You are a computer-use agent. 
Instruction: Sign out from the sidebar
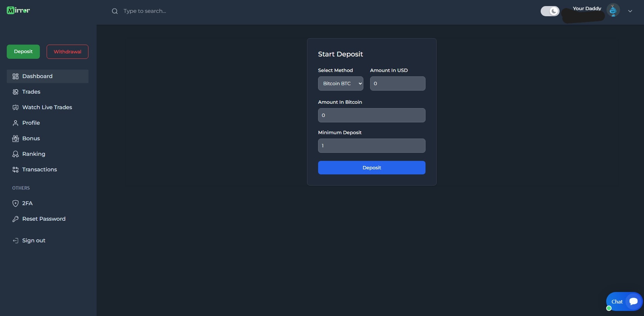pyautogui.click(x=33, y=241)
